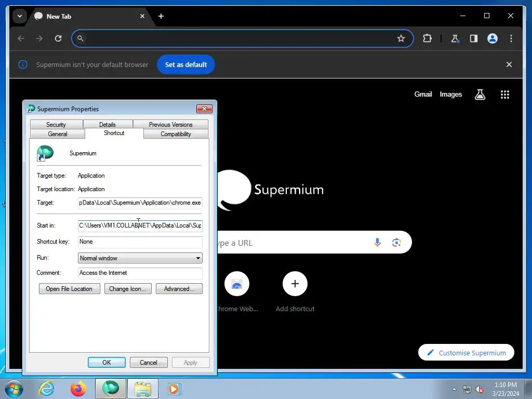The width and height of the screenshot is (532, 399).
Task: Open the Images link
Action: [x=450, y=95]
